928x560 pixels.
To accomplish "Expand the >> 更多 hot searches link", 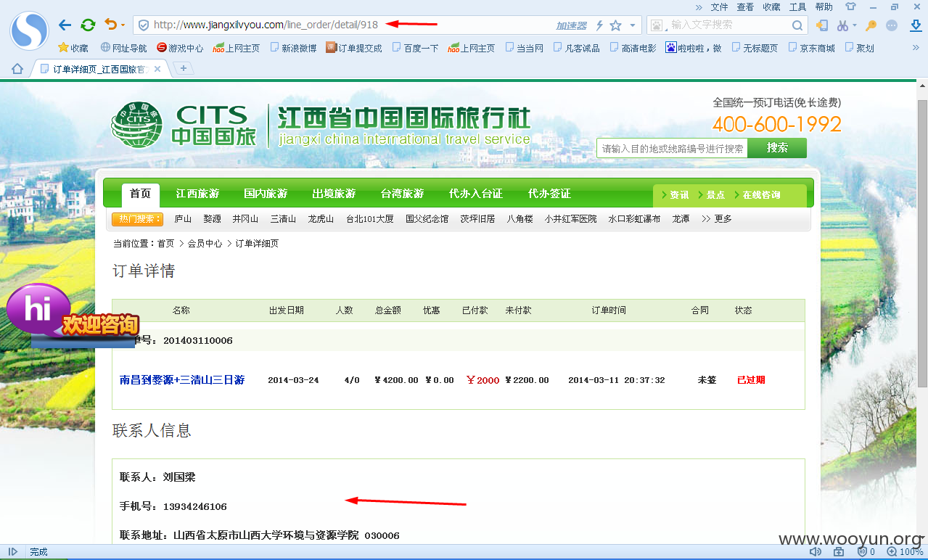I will point(716,218).
